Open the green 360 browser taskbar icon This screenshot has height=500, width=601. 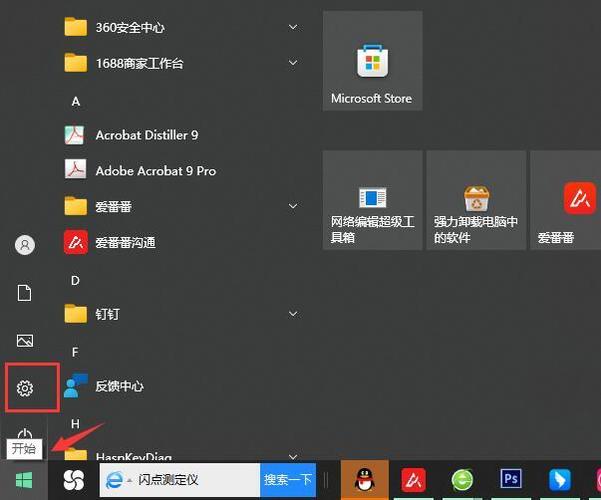(x=462, y=480)
